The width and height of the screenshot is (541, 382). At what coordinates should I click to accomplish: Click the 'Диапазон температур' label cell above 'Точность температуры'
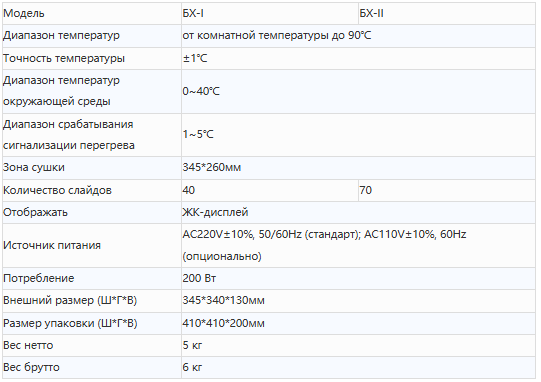coord(92,36)
